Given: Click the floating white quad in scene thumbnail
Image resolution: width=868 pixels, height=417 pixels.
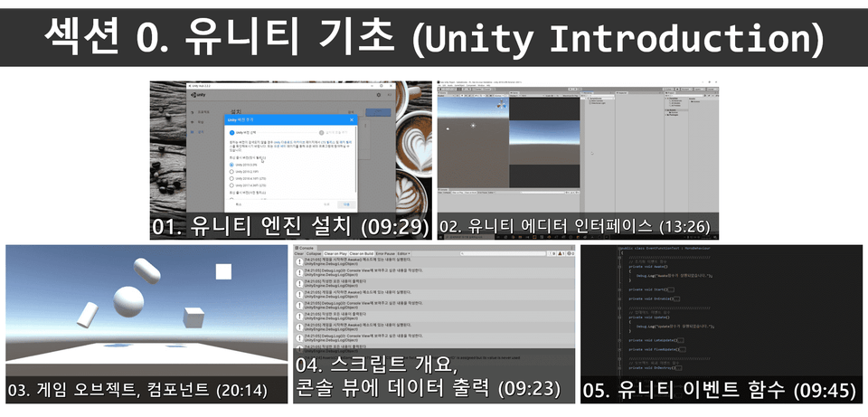Looking at the screenshot, I should tap(223, 271).
